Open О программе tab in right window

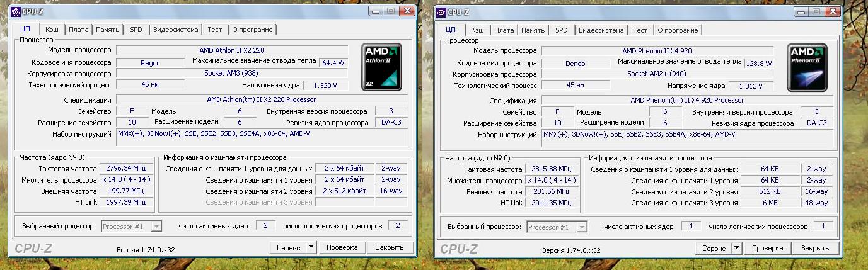click(x=678, y=30)
